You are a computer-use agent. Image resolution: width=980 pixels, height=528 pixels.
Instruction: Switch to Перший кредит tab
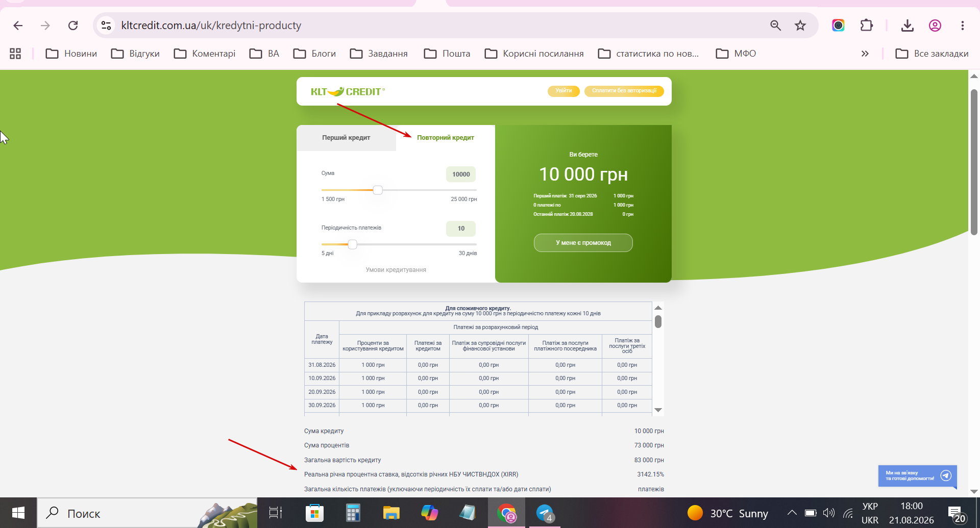click(346, 138)
